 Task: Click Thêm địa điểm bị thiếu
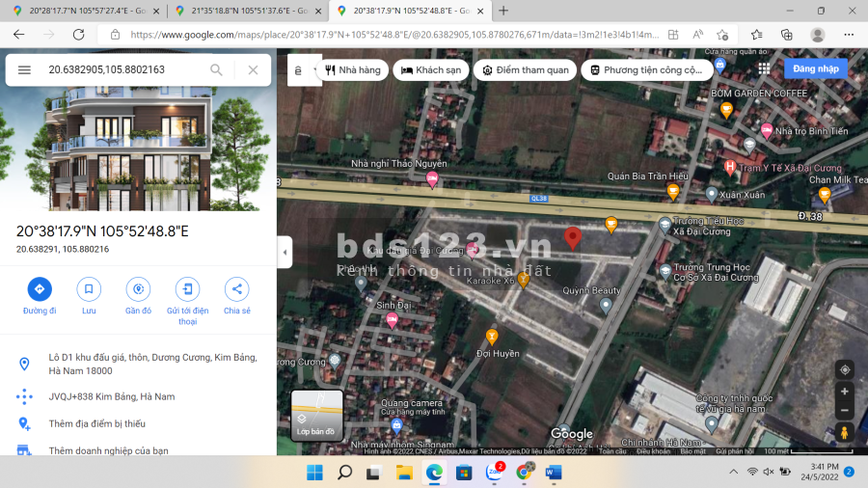(x=96, y=423)
